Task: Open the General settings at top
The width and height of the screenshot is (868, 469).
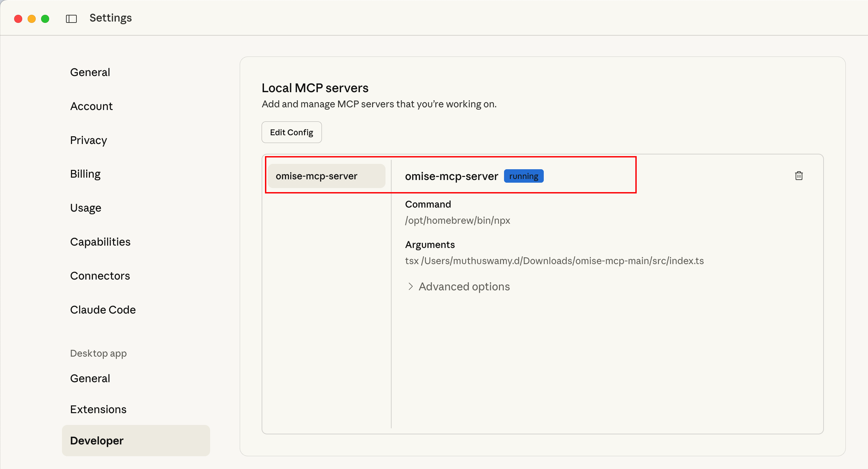Action: (90, 72)
